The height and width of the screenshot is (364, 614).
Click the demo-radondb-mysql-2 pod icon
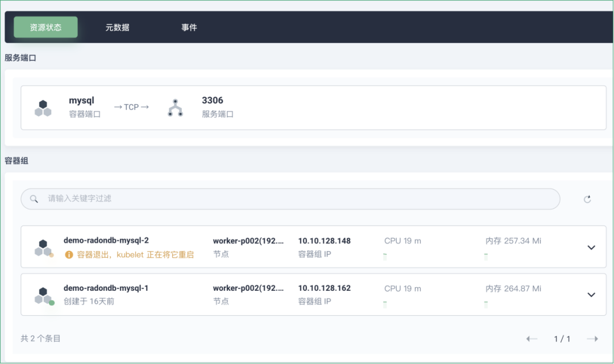point(43,248)
